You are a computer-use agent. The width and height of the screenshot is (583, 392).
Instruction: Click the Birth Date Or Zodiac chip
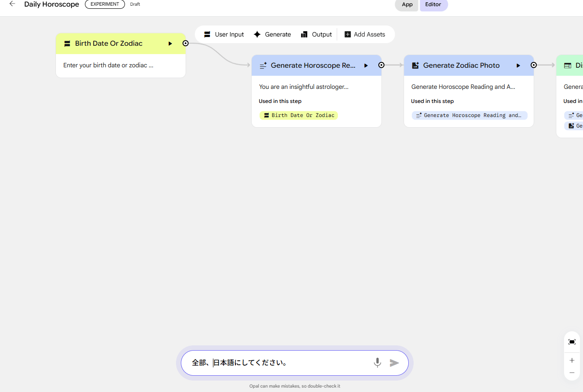point(299,115)
